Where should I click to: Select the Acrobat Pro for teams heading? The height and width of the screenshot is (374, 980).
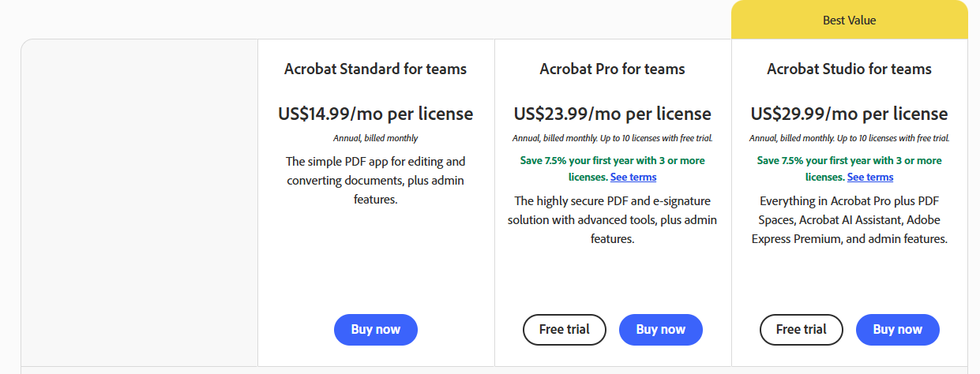pos(613,69)
